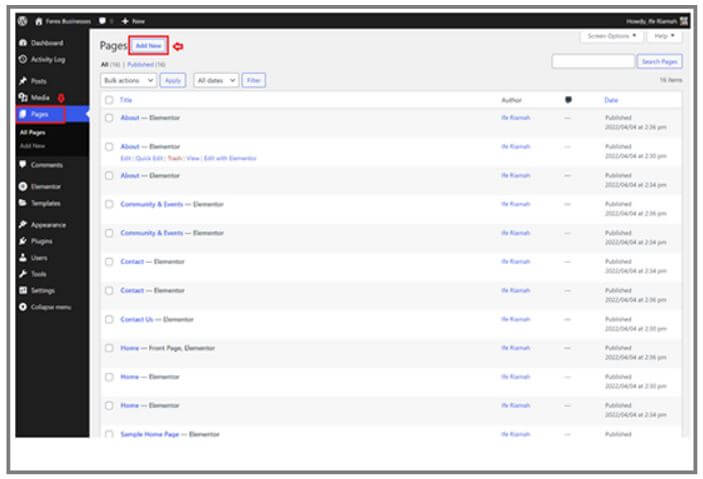This screenshot has height=479, width=703.
Task: Click the Settings sliders icon
Action: (x=23, y=290)
